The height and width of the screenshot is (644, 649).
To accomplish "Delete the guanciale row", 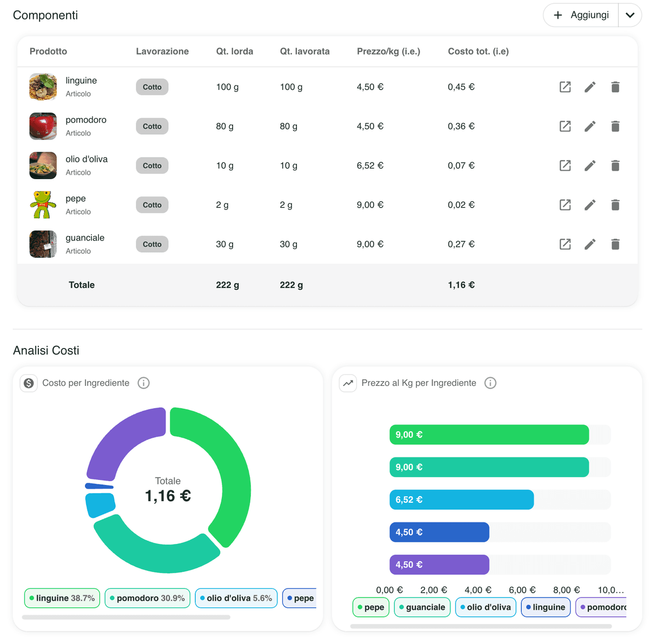I will pos(615,245).
